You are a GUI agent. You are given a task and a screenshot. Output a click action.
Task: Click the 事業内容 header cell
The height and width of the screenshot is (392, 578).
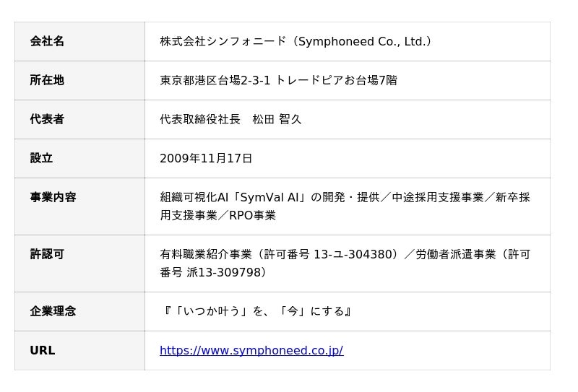[79, 206]
